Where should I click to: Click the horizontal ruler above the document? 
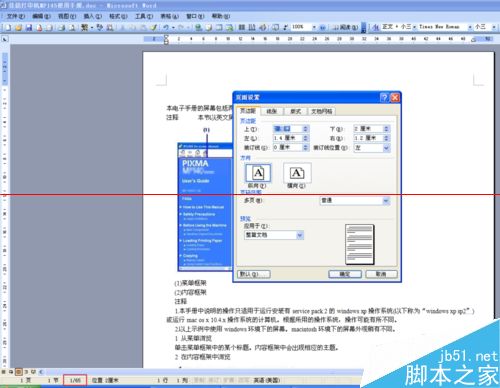point(318,39)
